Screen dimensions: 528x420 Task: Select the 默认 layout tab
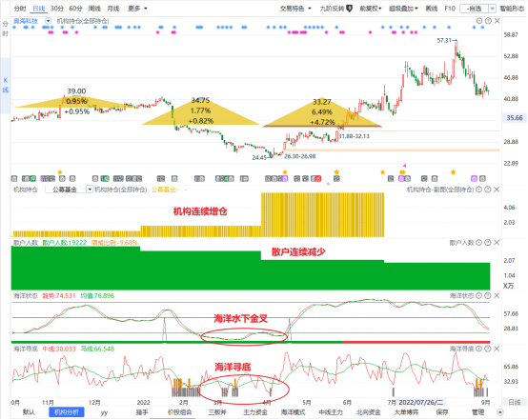pyautogui.click(x=29, y=412)
